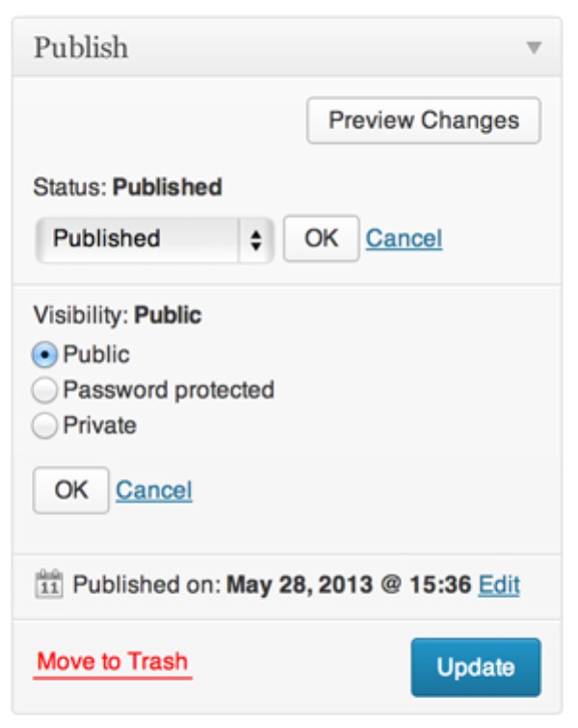The height and width of the screenshot is (728, 578).
Task: Collapse the Publish panel using the triangle
Action: (x=534, y=48)
